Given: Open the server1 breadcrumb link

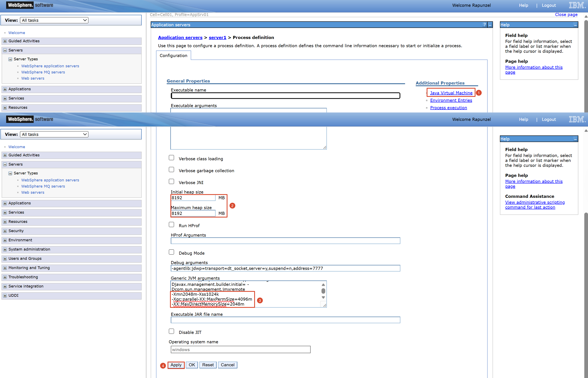Looking at the screenshot, I should click(x=218, y=38).
